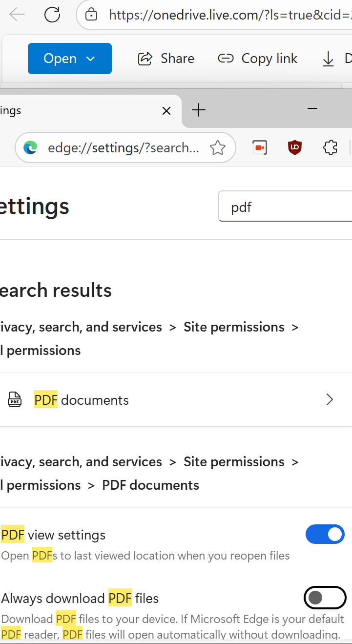The width and height of the screenshot is (352, 644).
Task: Disable the PDF view settings toggle
Action: 325,534
